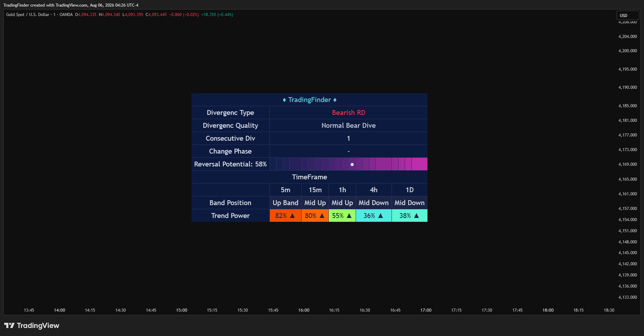Click the 4,190.000 price axis label
Screen dimensions: 644x336
coord(628,87)
